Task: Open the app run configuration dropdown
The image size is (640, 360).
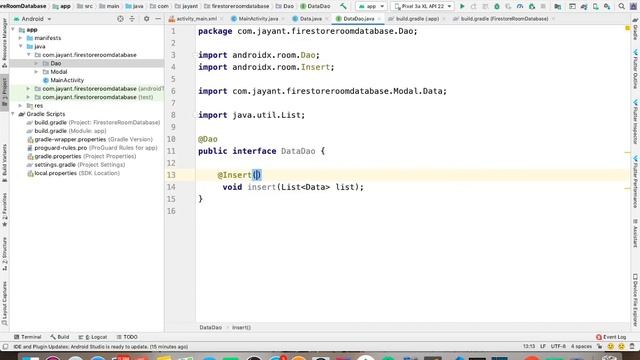Action: (371, 6)
